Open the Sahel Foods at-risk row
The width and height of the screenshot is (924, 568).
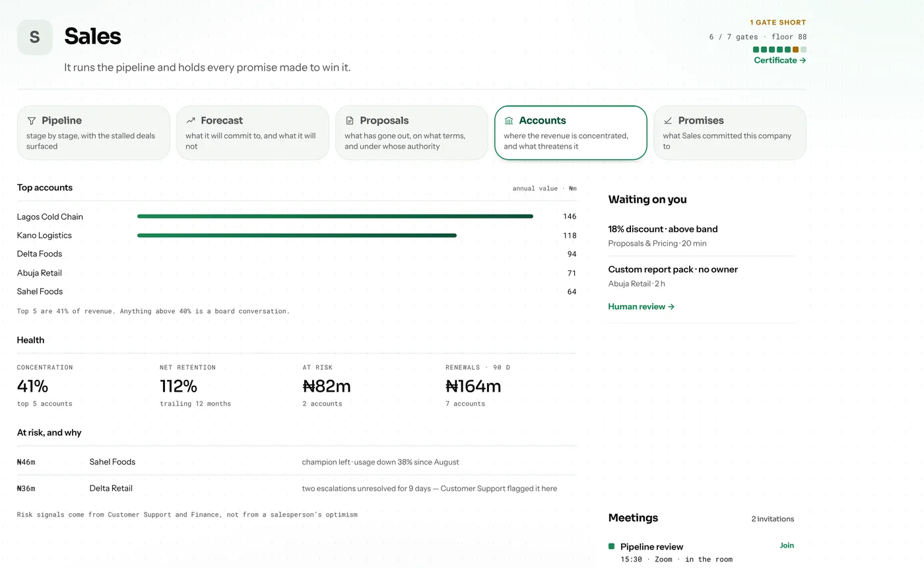pyautogui.click(x=296, y=462)
